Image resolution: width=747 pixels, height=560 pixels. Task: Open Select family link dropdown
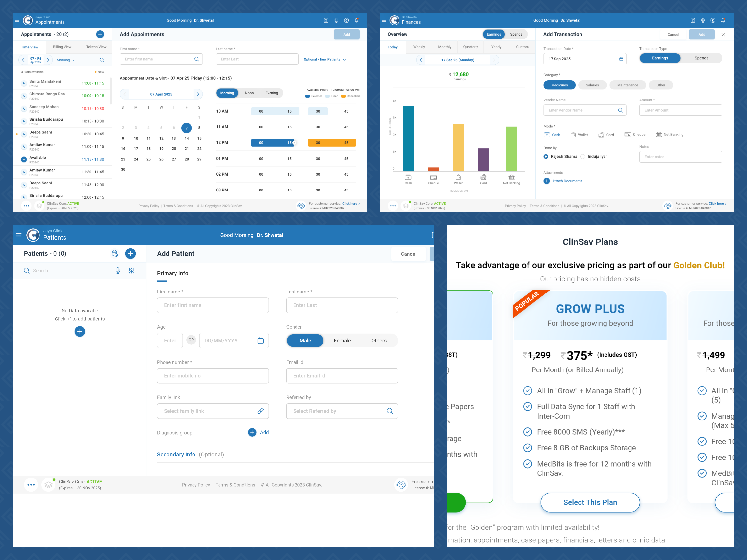(212, 411)
